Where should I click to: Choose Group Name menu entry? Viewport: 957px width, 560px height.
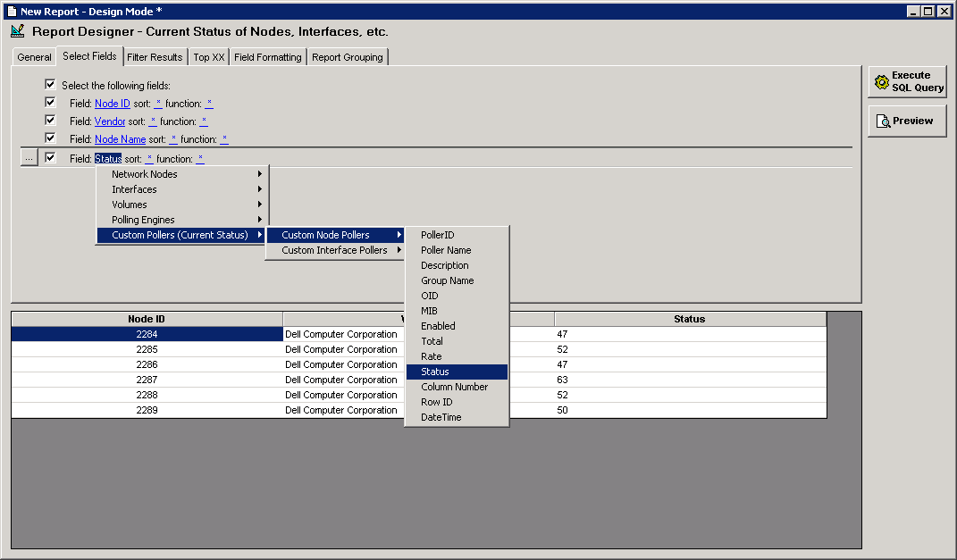tap(457, 280)
